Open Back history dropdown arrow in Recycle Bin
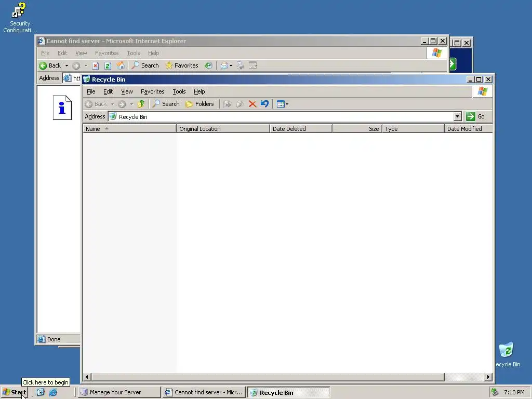The height and width of the screenshot is (399, 532). (112, 104)
